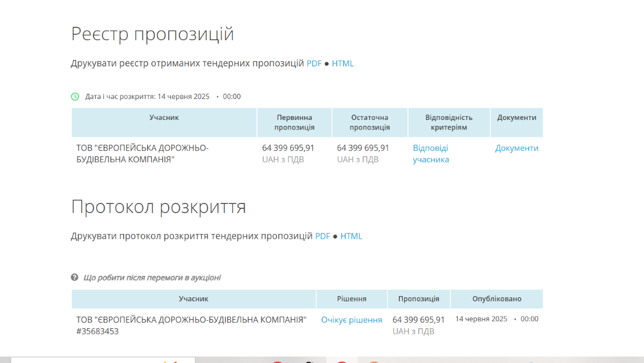This screenshot has width=644, height=363.
Task: Click the '#35683453' bidder code
Action: click(97, 331)
